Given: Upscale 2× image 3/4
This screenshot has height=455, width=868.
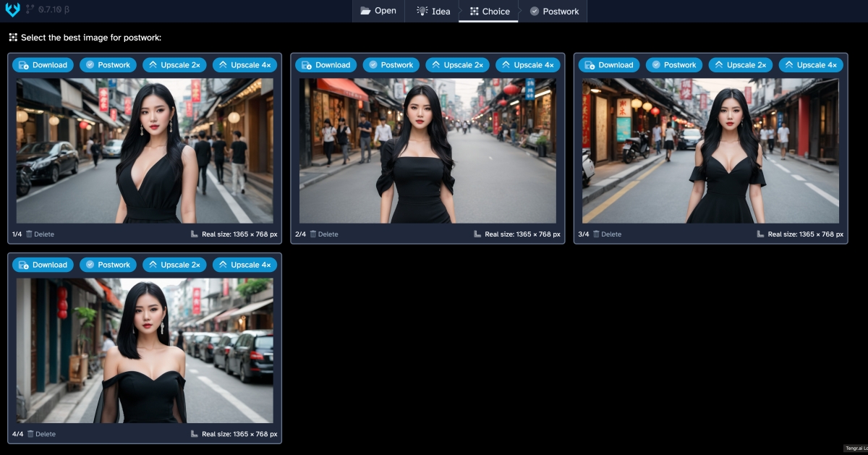Looking at the screenshot, I should (x=741, y=65).
